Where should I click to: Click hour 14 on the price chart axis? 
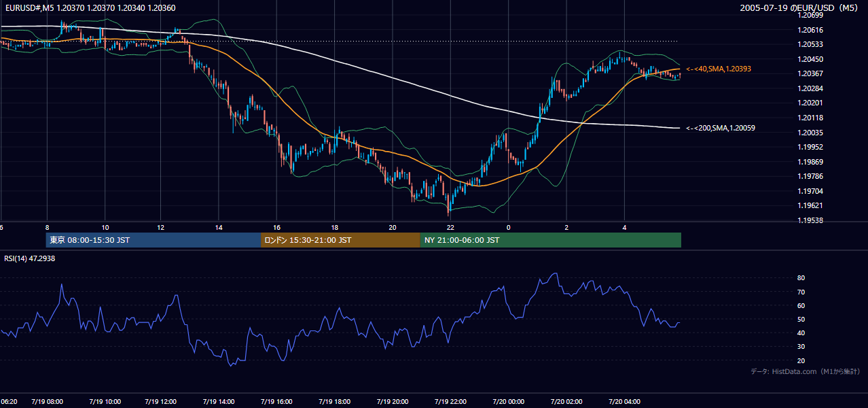(219, 227)
